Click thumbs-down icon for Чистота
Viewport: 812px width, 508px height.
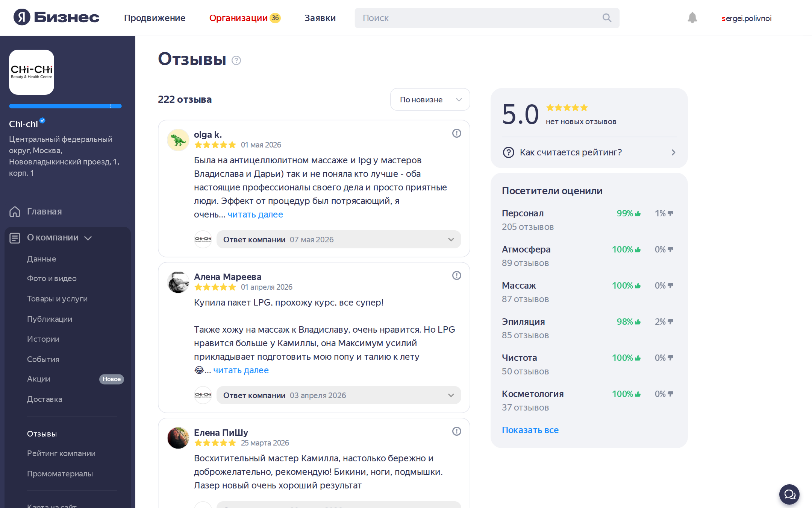tap(670, 358)
